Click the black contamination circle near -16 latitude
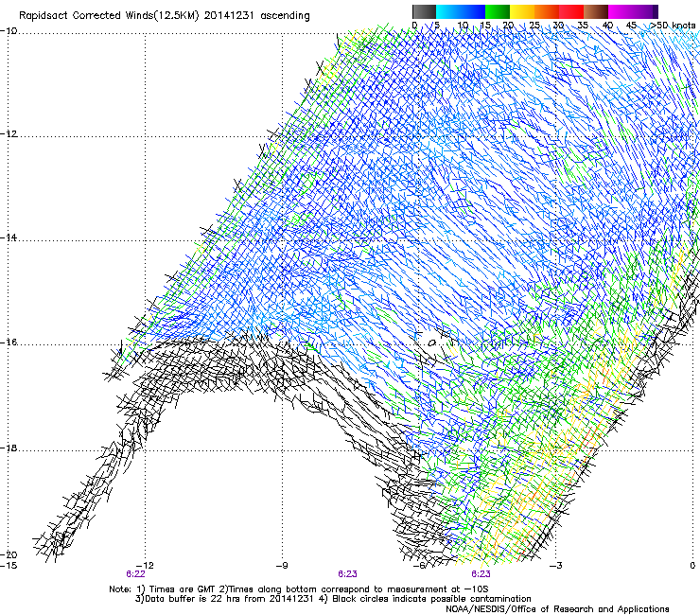 [431, 343]
